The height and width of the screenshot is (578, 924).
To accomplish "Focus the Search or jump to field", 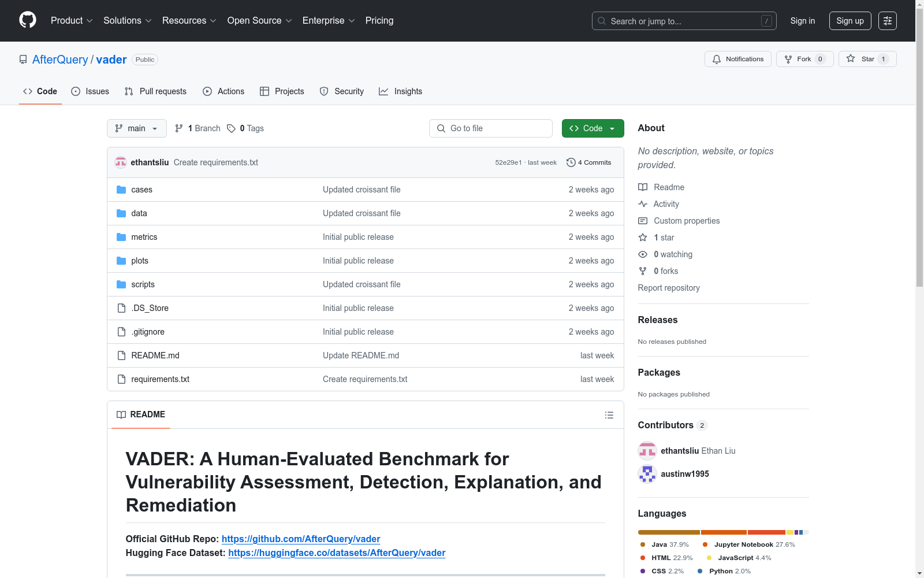I will click(684, 21).
